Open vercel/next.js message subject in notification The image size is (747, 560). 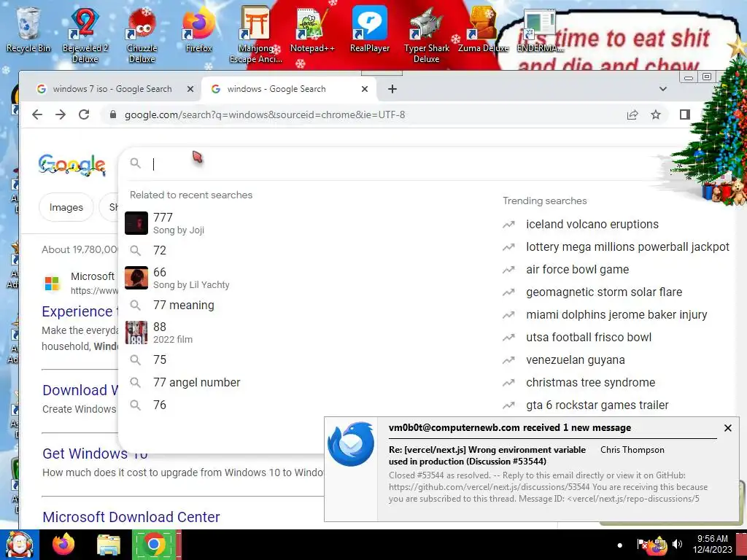point(487,455)
